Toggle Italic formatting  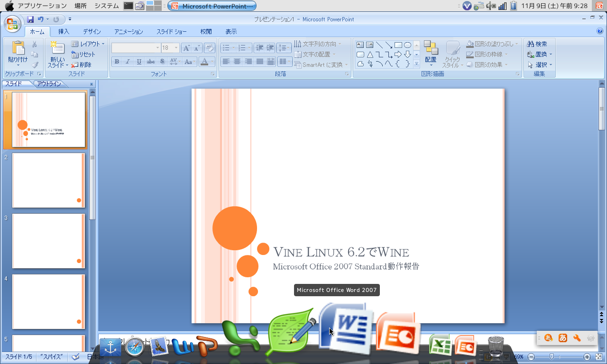pos(128,62)
